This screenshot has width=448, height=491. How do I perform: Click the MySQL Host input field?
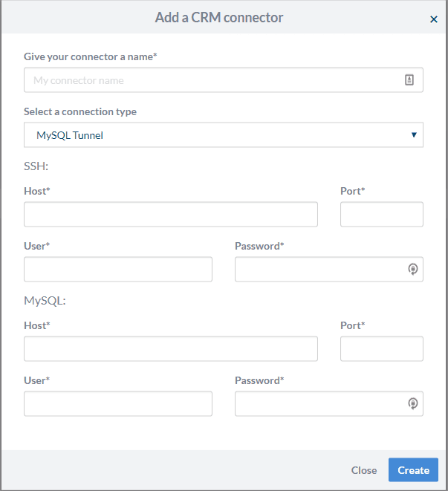click(171, 348)
